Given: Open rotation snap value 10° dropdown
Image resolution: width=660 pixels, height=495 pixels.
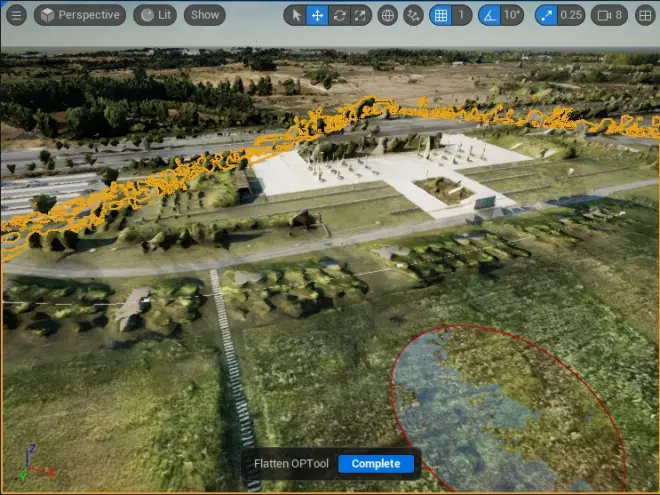Looking at the screenshot, I should coord(512,16).
